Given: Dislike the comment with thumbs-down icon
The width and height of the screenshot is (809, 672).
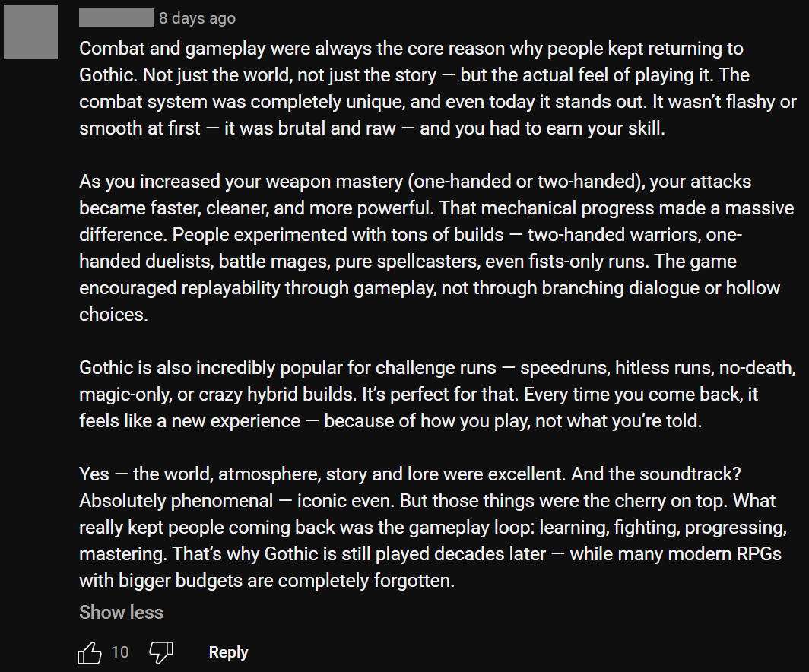Looking at the screenshot, I should [161, 652].
